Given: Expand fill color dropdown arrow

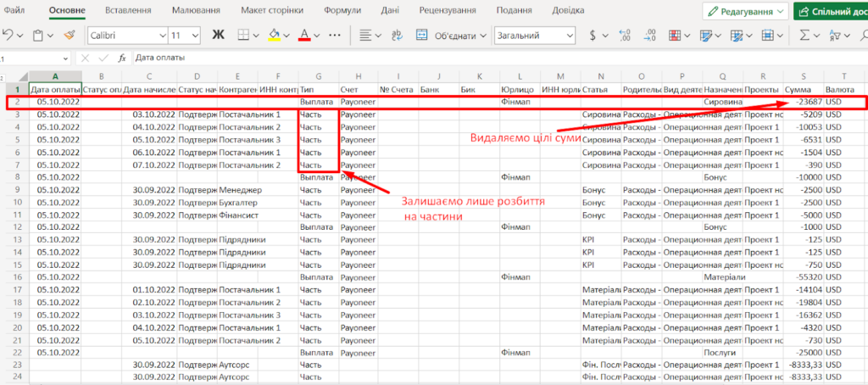Looking at the screenshot, I should click(x=287, y=36).
